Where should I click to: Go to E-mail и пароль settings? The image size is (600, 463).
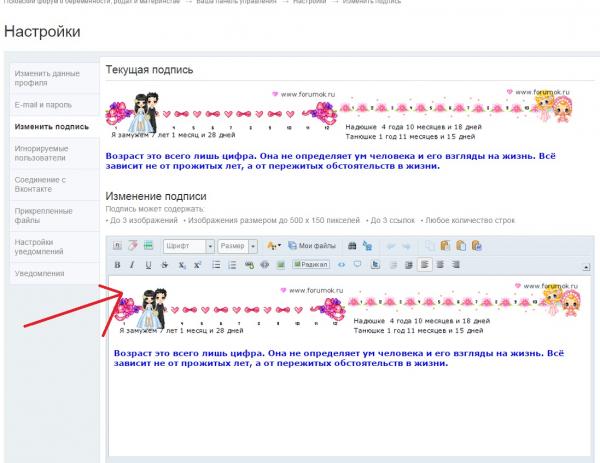[43, 104]
